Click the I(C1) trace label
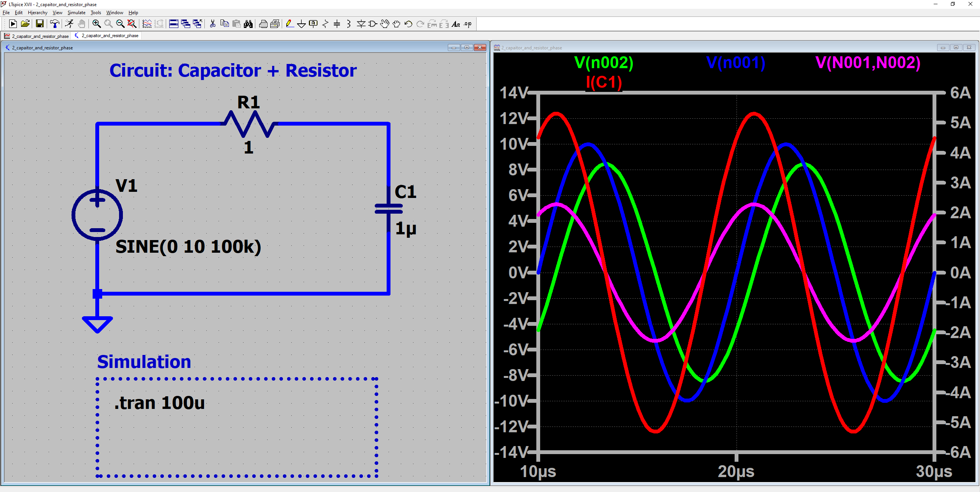The image size is (980, 492). click(604, 82)
